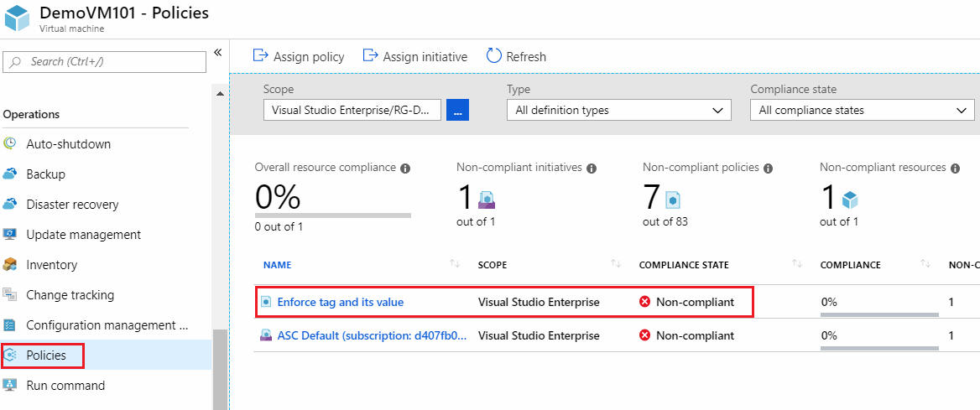Image resolution: width=980 pixels, height=410 pixels.
Task: Click the red error icon in ASC Default row
Action: pos(645,335)
